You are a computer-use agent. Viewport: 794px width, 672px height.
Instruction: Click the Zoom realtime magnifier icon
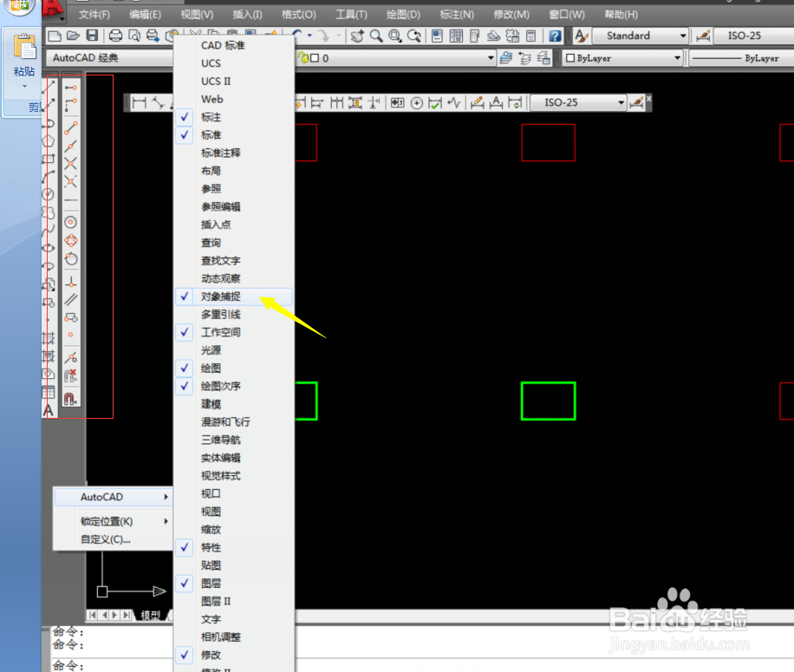click(376, 36)
